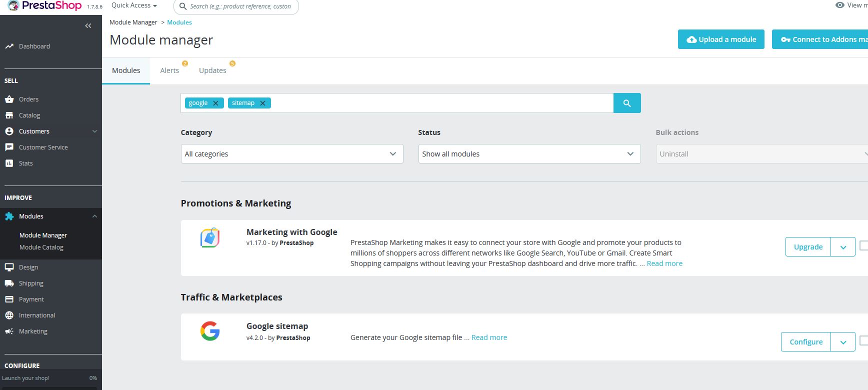The height and width of the screenshot is (390, 868).
Task: Configure the Google sitemap module
Action: (x=806, y=342)
